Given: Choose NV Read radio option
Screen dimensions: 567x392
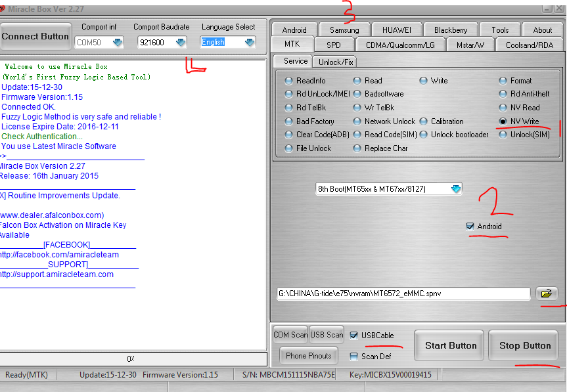Looking at the screenshot, I should pos(519,108).
